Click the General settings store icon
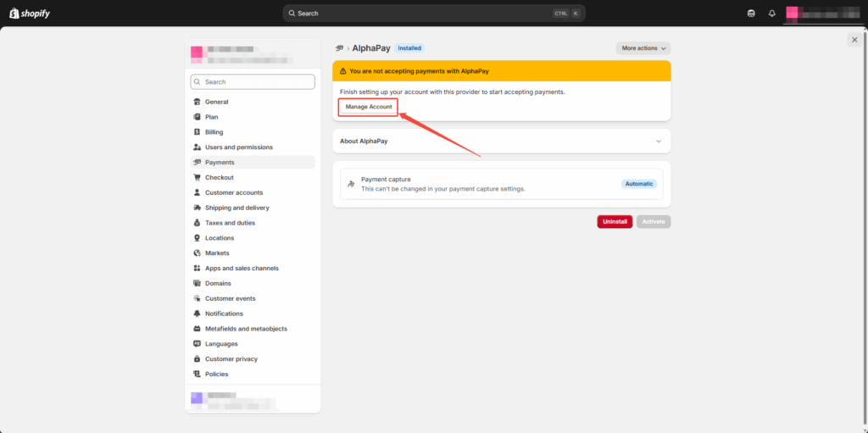 pyautogui.click(x=197, y=102)
